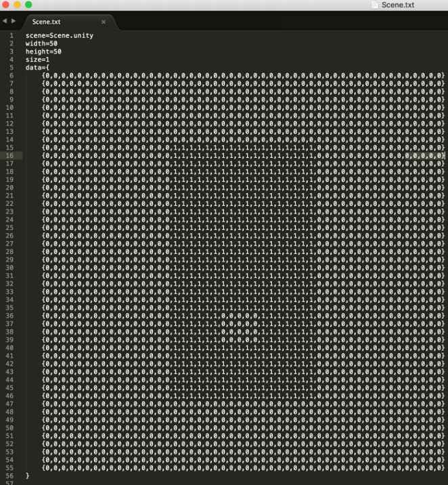Screen dimensions: 448x485
Task: Place cursor on width=50 line
Action: [x=41, y=43]
